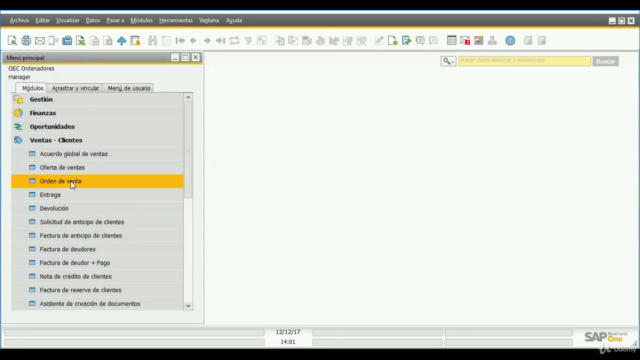
Task: Open the Ayuda menu
Action: [234, 20]
